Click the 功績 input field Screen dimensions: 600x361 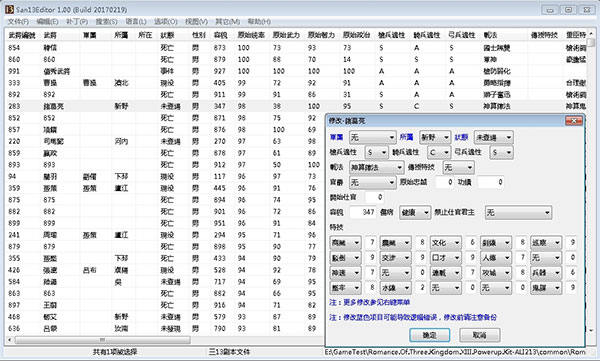coord(491,182)
